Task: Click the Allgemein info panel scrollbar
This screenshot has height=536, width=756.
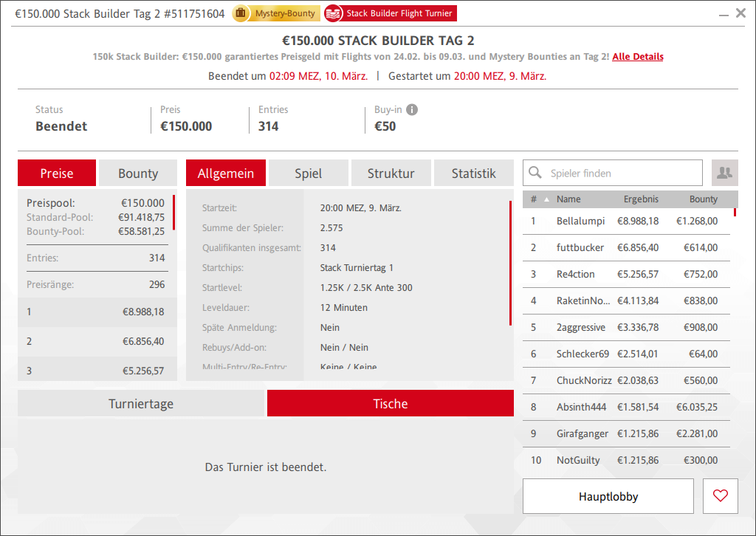Action: [x=511, y=263]
